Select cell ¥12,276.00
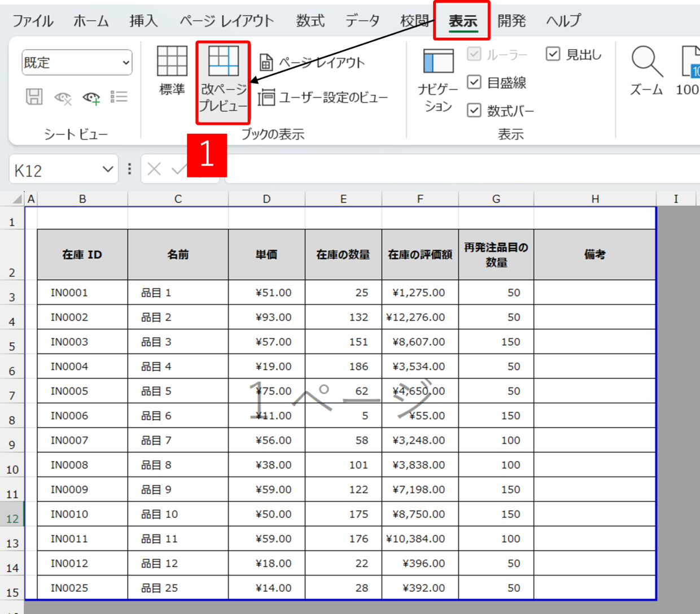The image size is (700, 614). 420,317
